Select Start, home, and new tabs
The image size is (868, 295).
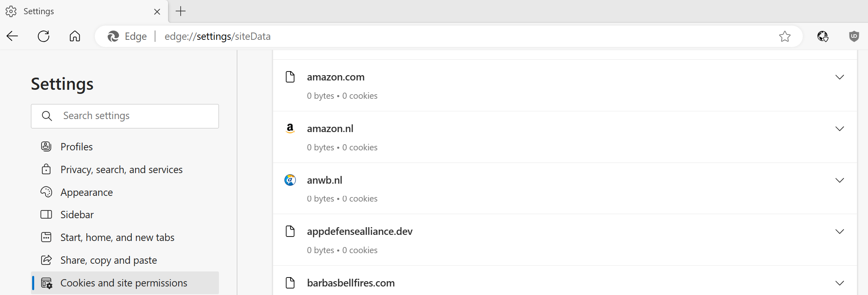pyautogui.click(x=117, y=237)
